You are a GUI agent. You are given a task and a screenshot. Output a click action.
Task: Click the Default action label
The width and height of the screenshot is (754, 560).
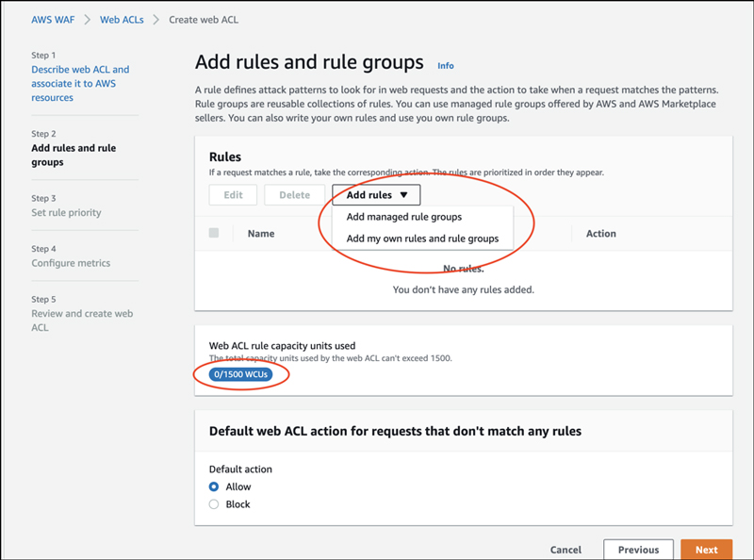240,469
